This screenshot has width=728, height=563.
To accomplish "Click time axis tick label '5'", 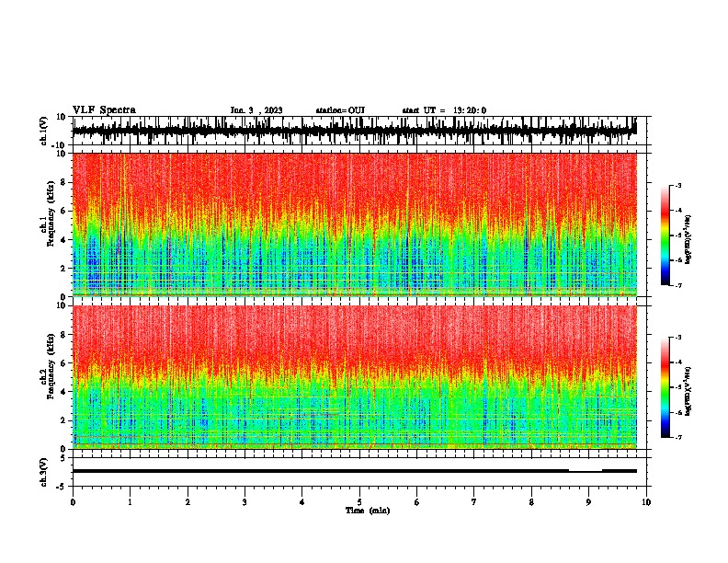I will coord(359,502).
